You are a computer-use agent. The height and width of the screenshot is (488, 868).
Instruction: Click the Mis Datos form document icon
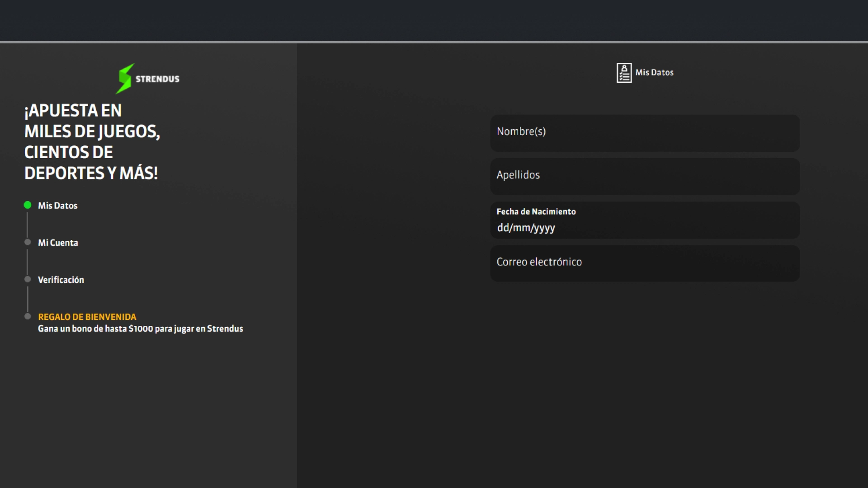point(624,73)
